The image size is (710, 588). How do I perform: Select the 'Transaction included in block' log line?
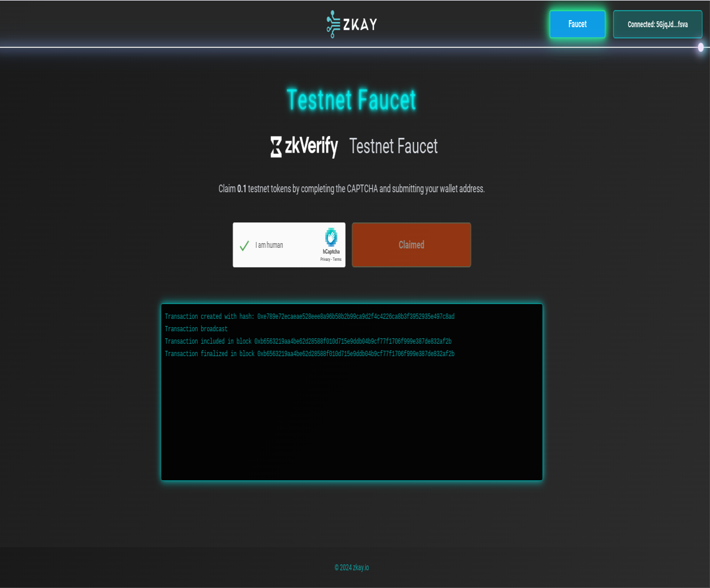click(x=308, y=341)
